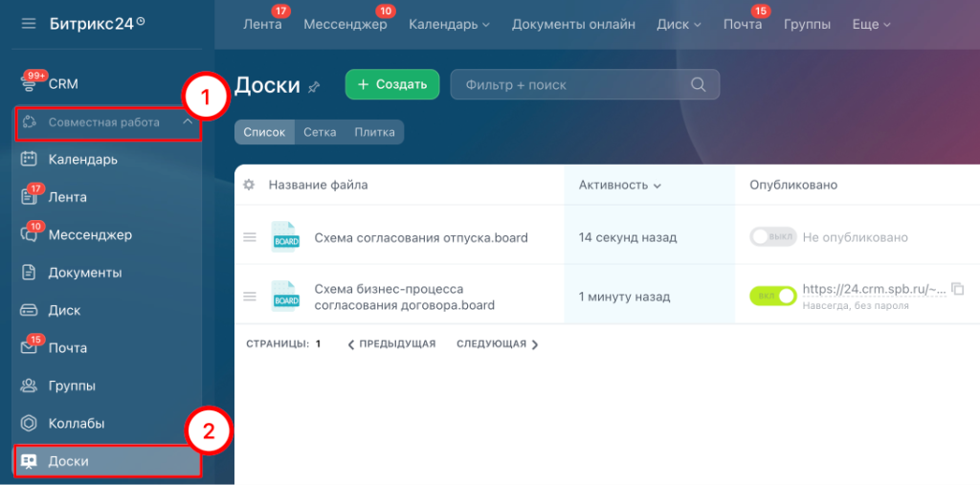Open Лента in top menu
980x485 pixels.
[262, 24]
